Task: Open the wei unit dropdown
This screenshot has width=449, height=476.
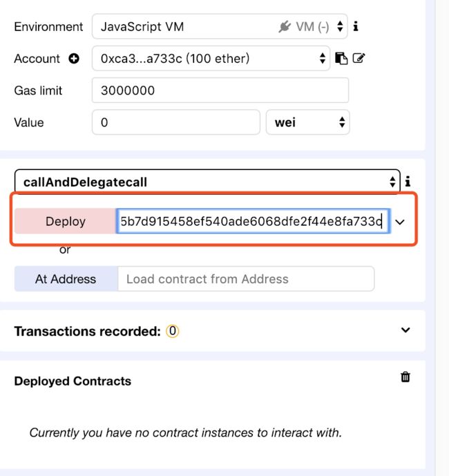Action: tap(308, 122)
